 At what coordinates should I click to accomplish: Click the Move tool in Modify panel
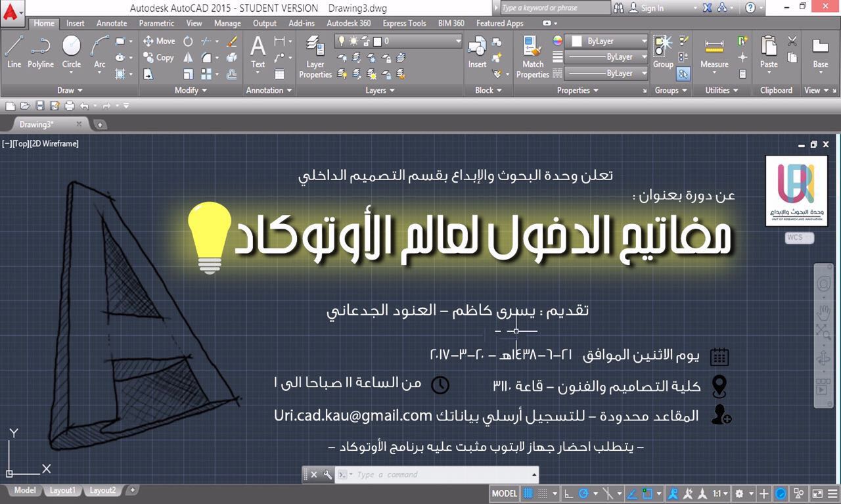pos(159,41)
